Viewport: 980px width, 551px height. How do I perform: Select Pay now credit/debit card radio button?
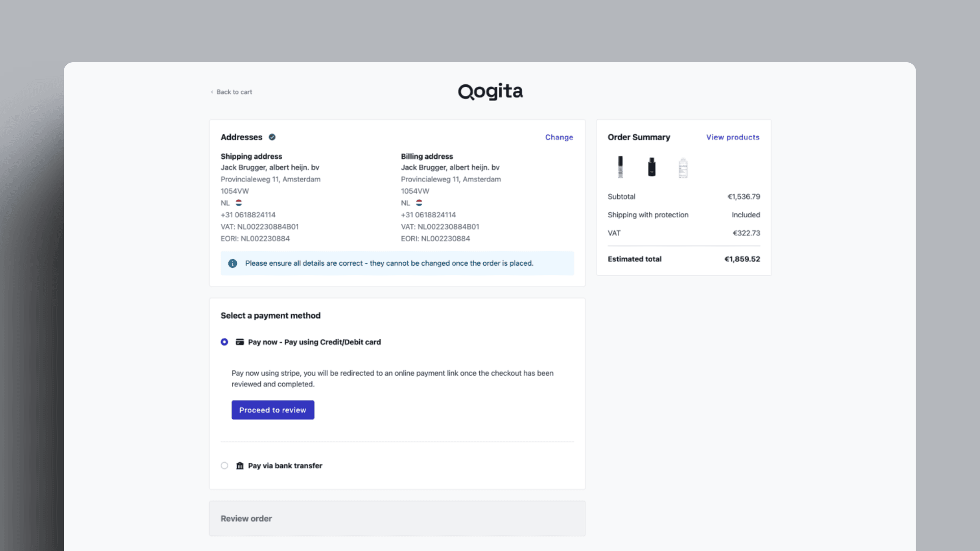point(225,342)
